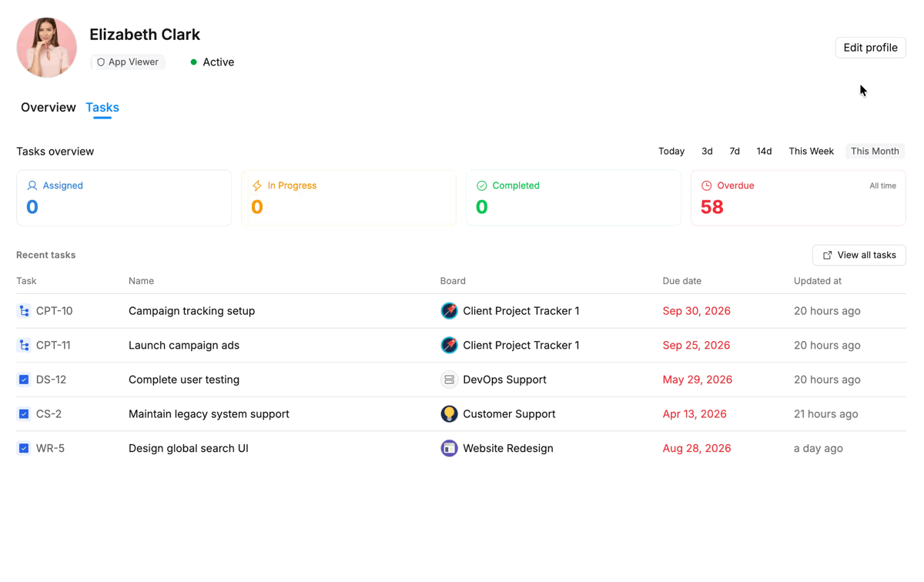Click the subtask icon beside CPT-11
This screenshot has height=582, width=924.
pyautogui.click(x=24, y=346)
